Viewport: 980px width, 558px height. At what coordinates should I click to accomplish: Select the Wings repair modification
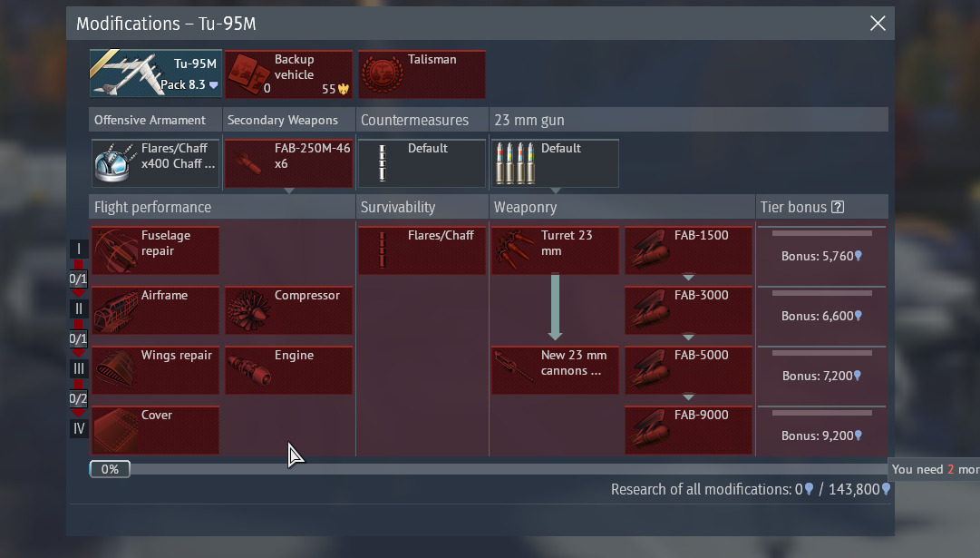(155, 370)
